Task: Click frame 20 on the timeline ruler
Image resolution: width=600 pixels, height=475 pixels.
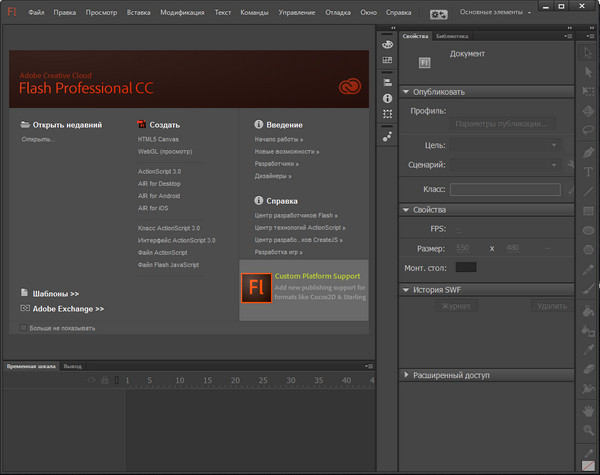Action: click(x=235, y=380)
